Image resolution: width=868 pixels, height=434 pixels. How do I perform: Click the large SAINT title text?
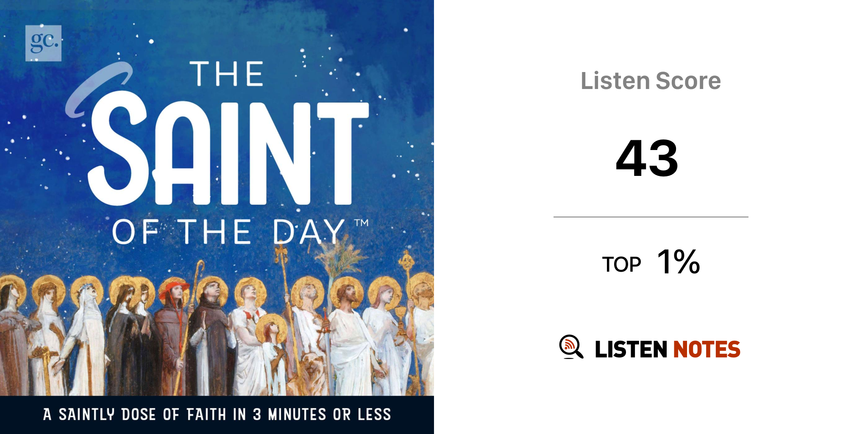point(228,153)
